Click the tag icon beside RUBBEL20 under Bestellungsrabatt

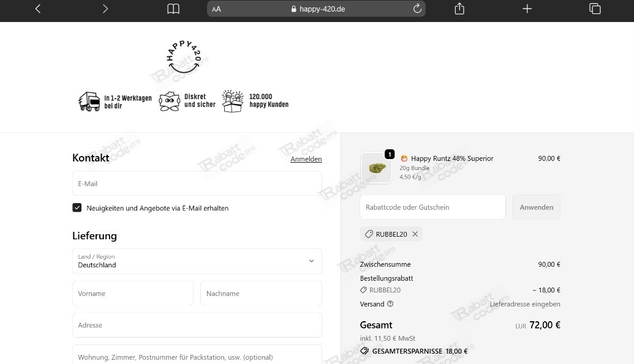click(363, 290)
